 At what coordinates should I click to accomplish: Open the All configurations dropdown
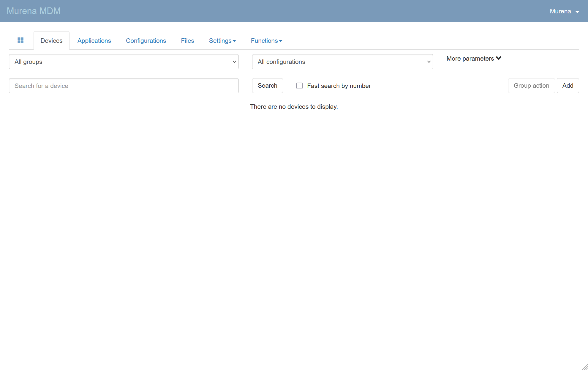click(x=342, y=62)
